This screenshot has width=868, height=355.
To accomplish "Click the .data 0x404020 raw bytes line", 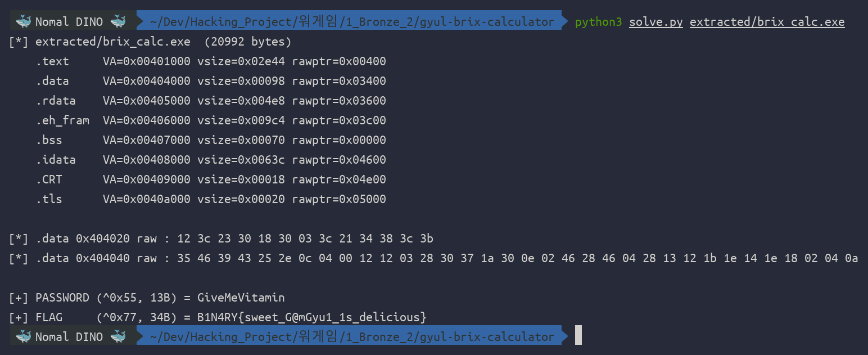I will point(221,239).
